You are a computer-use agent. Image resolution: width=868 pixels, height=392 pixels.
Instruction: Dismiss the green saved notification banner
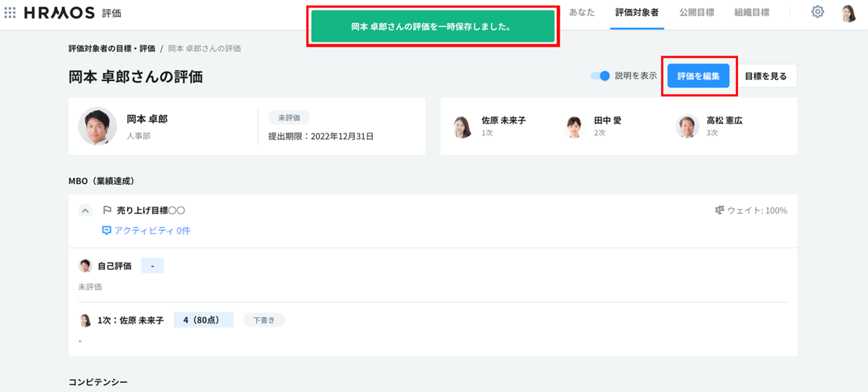point(433,27)
